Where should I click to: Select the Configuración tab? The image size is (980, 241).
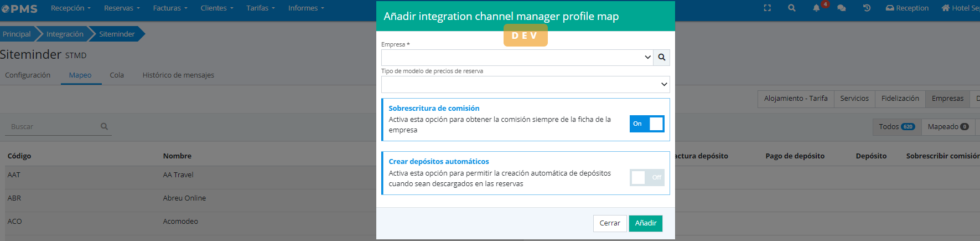click(x=28, y=75)
